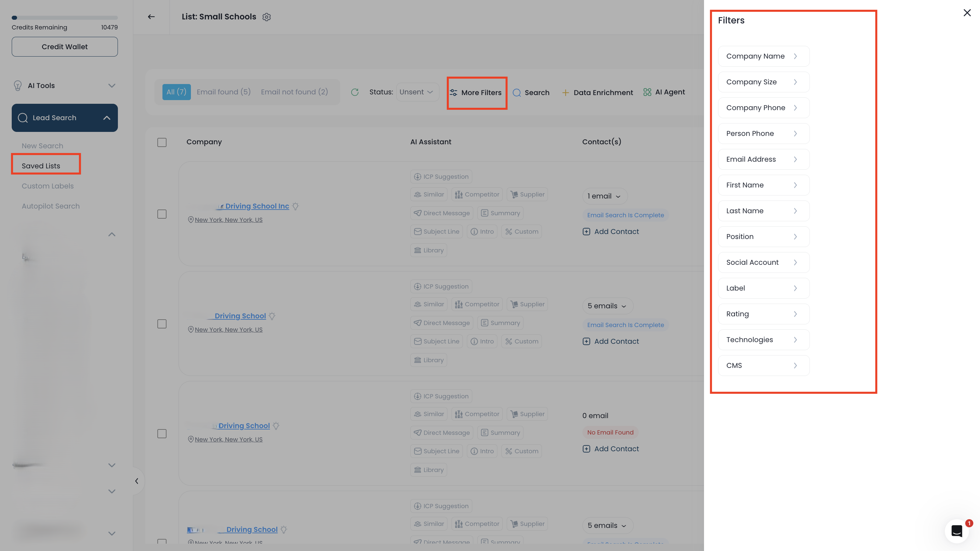Screen dimensions: 980x551
Task: Check the third Driving School row checkbox
Action: pos(162,434)
